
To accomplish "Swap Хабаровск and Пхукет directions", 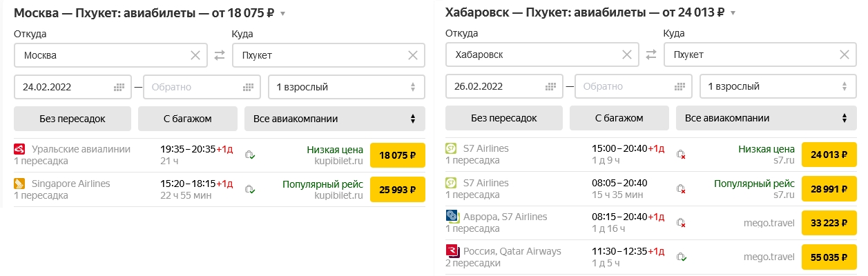I will [x=651, y=55].
